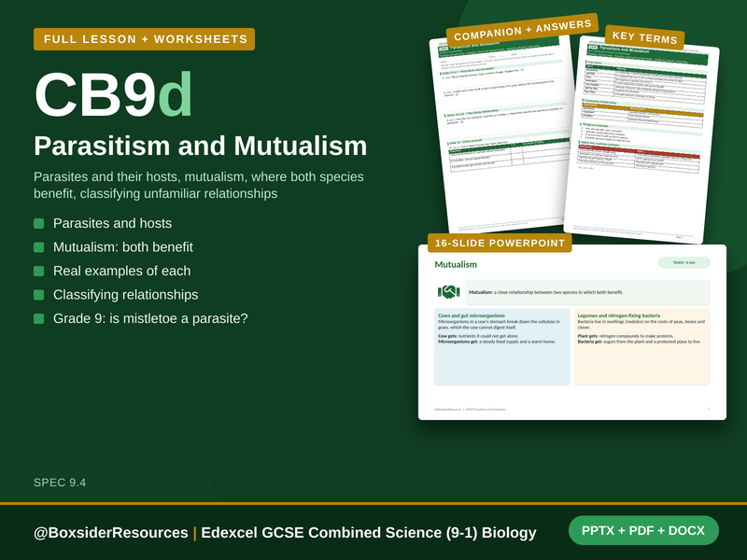Viewport: 747px width, 560px height.
Task: Click the COMPANION + ANSWERS label
Action: point(522,30)
